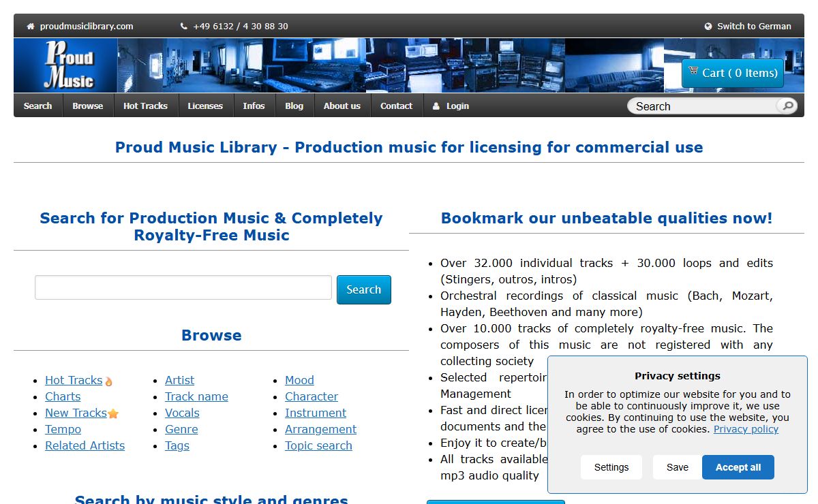Click the star icon beside New Tracks
The image size is (818, 504).
pyautogui.click(x=113, y=413)
